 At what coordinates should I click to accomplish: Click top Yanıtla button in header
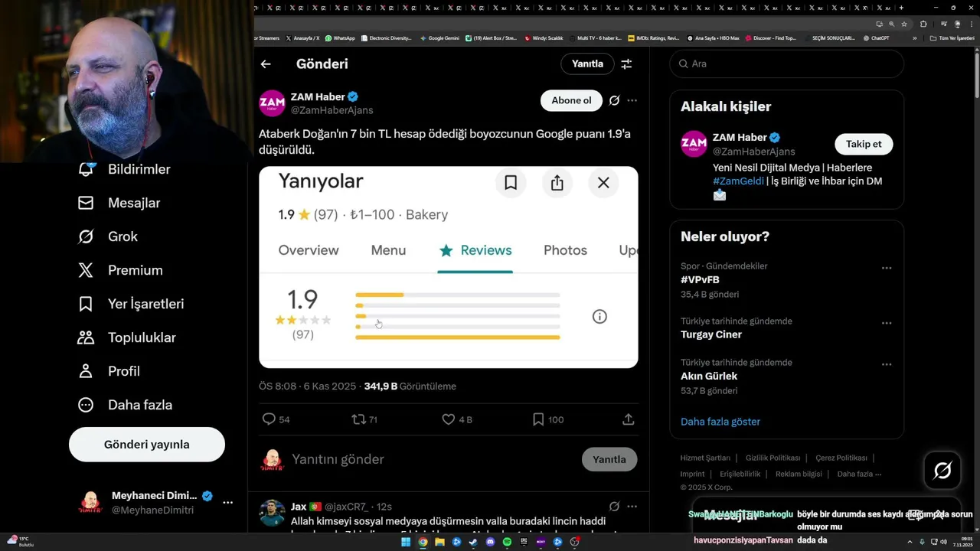(587, 64)
